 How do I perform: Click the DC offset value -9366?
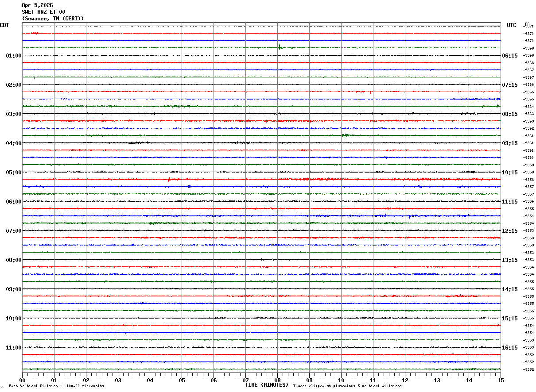pyautogui.click(x=529, y=85)
